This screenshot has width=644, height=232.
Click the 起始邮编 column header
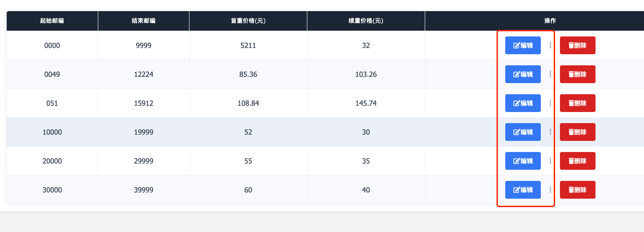[x=52, y=21]
